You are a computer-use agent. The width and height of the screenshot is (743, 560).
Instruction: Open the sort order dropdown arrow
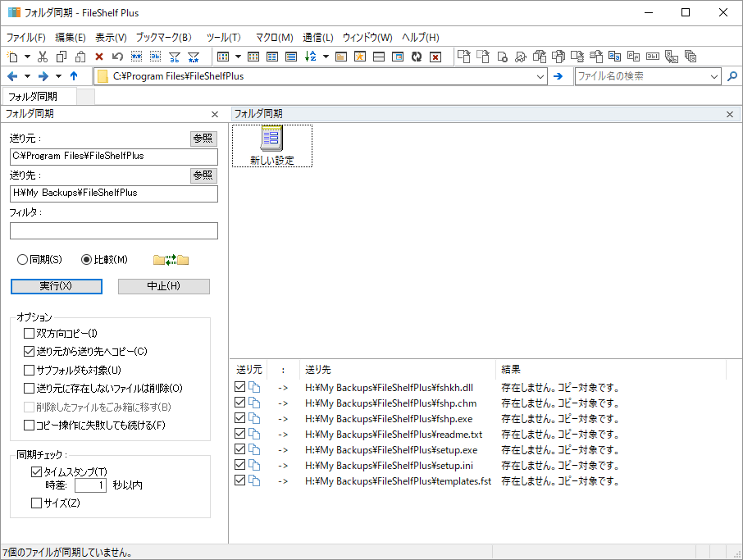pyautogui.click(x=326, y=57)
